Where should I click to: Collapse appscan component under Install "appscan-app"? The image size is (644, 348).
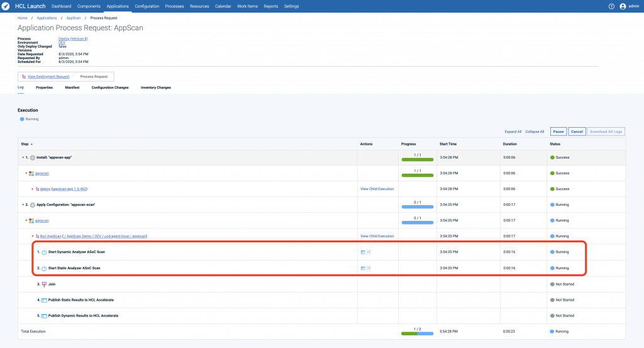click(x=26, y=174)
